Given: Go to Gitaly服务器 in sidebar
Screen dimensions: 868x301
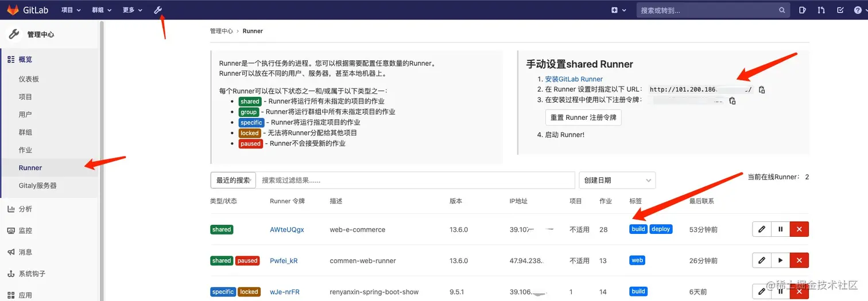Looking at the screenshot, I should pos(38,186).
